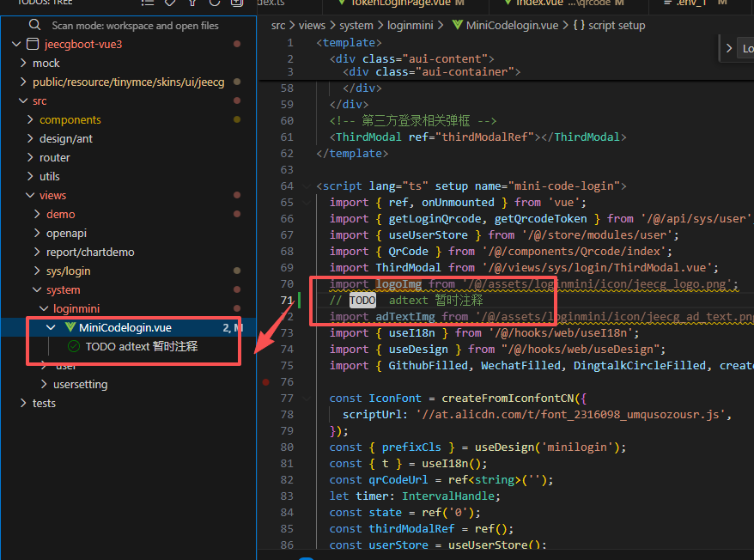Expand the sys/login folder
This screenshot has height=560, width=754.
(69, 271)
